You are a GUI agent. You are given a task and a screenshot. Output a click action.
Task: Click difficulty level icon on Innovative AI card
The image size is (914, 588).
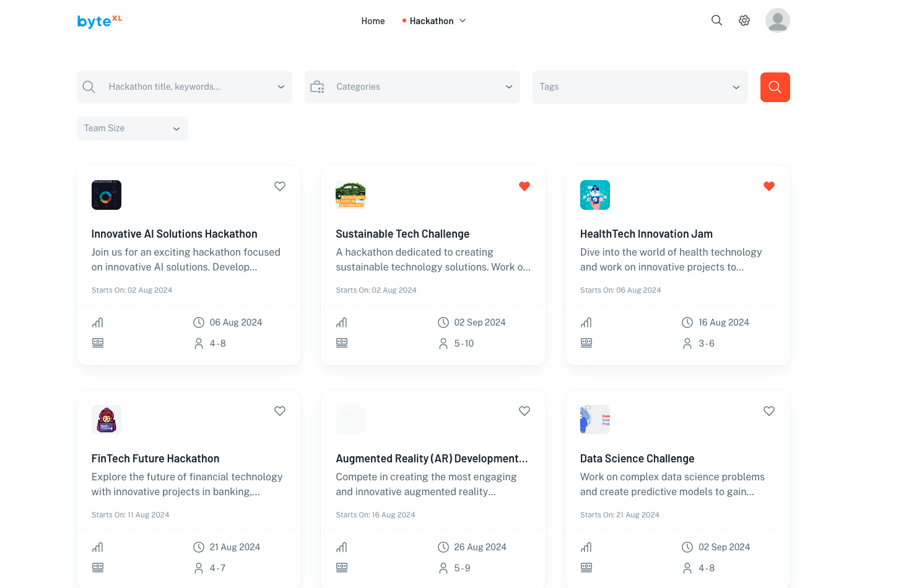click(98, 322)
